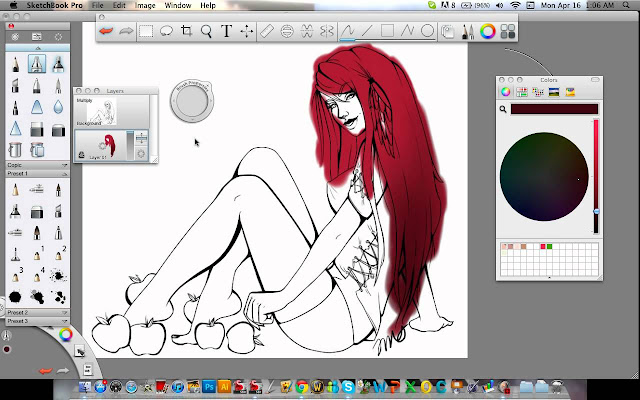Image resolution: width=640 pixels, height=400 pixels.
Task: Open the crayons tab in Colors
Action: tap(570, 92)
